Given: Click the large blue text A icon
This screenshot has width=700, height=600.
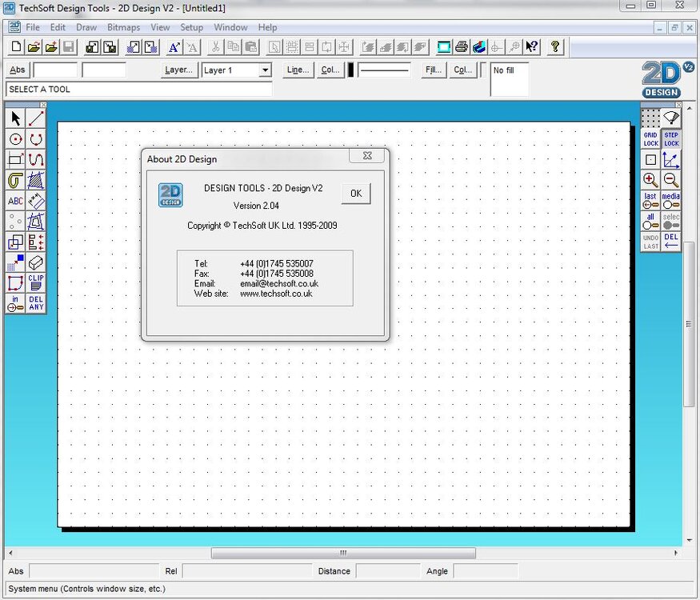Looking at the screenshot, I should pos(174,47).
